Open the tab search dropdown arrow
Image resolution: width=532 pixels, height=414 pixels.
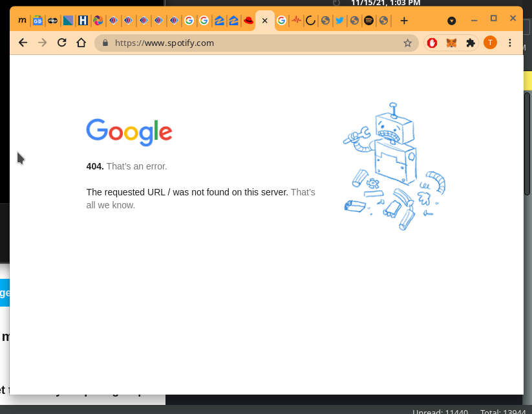point(452,21)
